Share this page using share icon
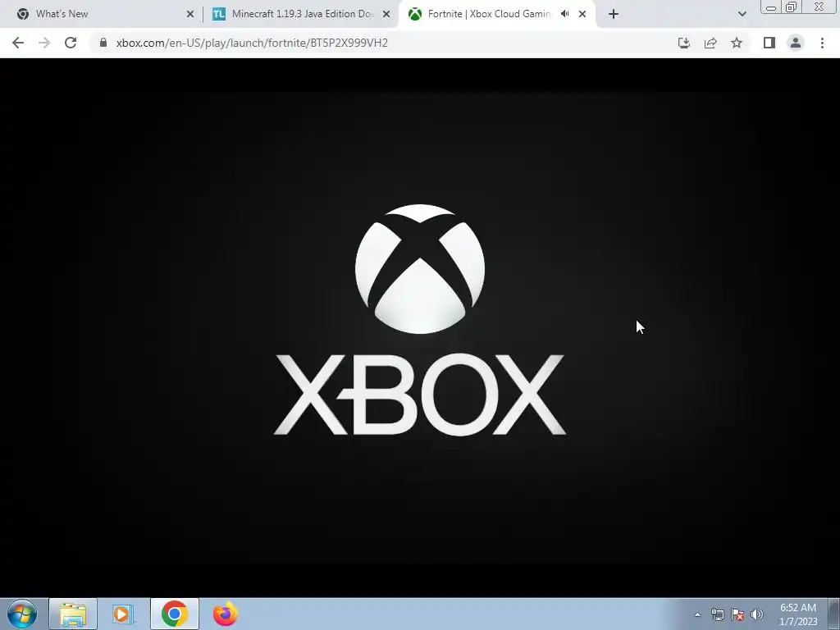This screenshot has width=840, height=630. 710,43
